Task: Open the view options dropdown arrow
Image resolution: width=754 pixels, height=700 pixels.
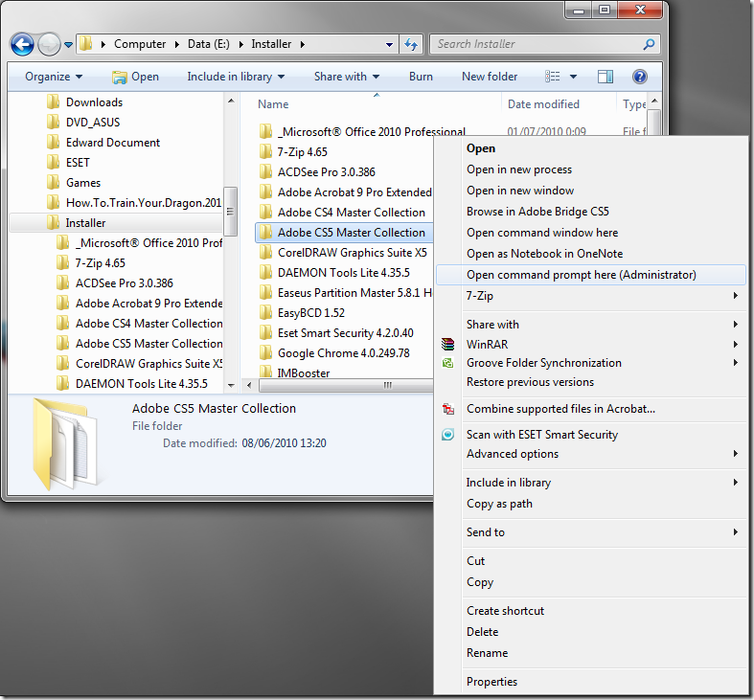Action: (573, 77)
